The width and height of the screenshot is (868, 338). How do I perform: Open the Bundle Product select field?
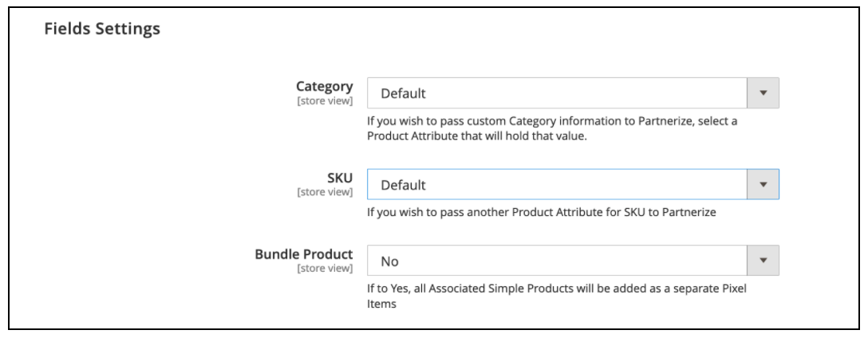coord(573,261)
